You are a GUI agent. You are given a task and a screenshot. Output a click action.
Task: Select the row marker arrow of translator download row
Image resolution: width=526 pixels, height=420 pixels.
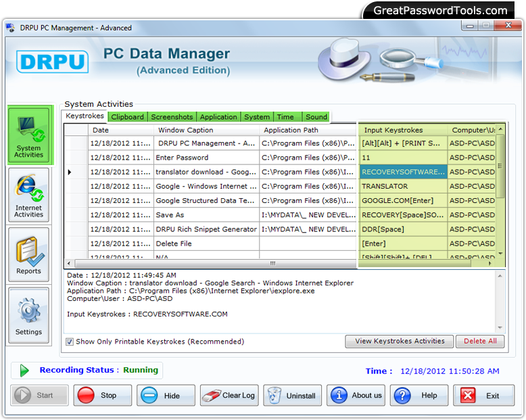click(70, 172)
